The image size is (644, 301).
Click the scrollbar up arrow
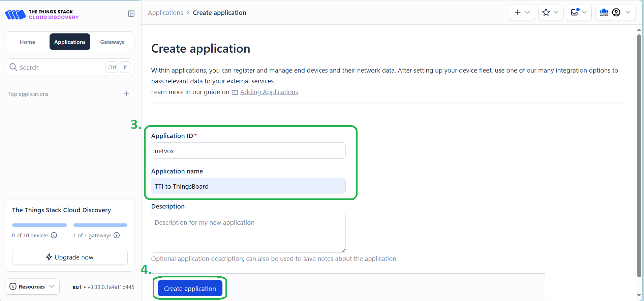[x=639, y=30]
